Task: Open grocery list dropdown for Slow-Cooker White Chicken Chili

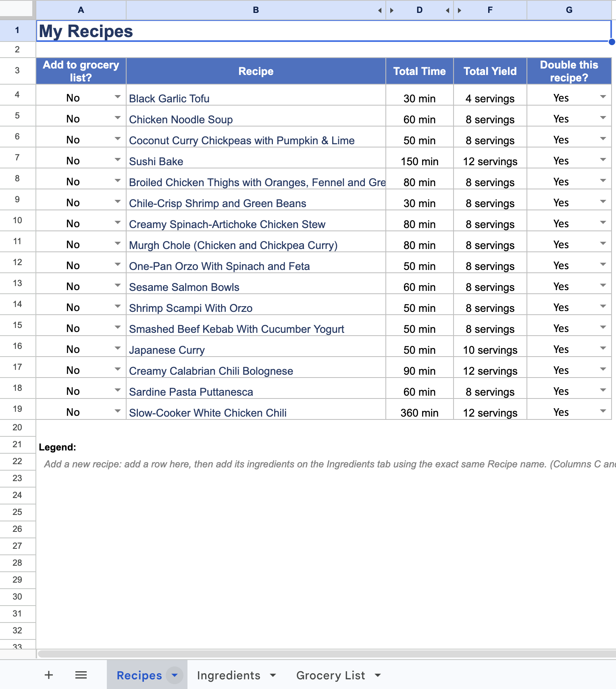Action: [118, 411]
